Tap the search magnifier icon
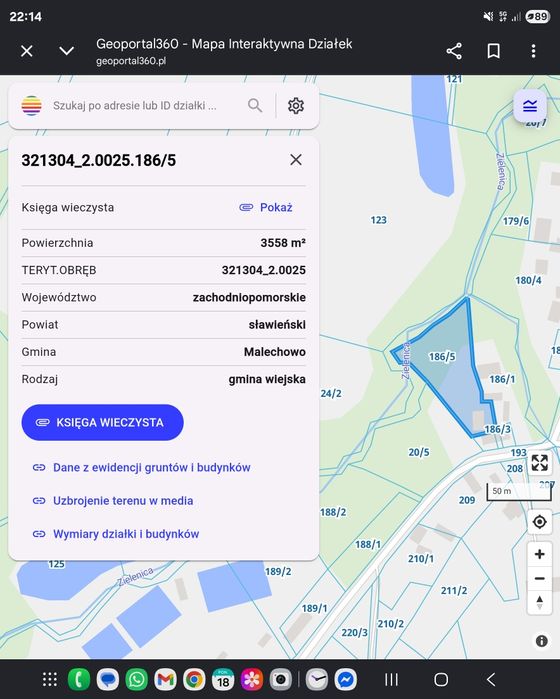Image resolution: width=560 pixels, height=699 pixels. (255, 106)
